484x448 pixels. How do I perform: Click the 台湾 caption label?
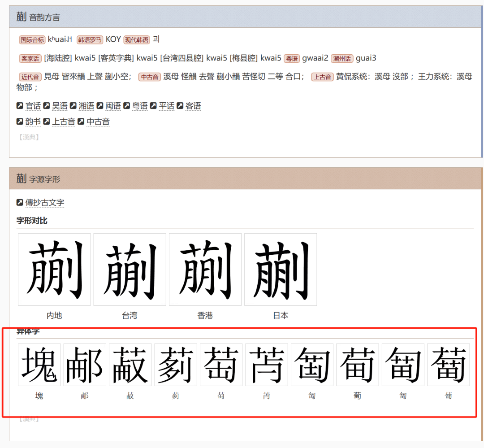coord(130,315)
